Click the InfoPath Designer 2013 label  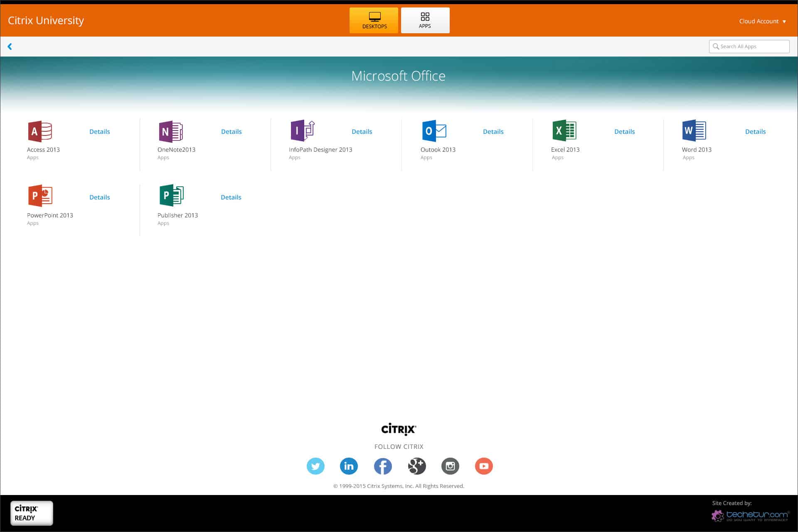coord(320,150)
